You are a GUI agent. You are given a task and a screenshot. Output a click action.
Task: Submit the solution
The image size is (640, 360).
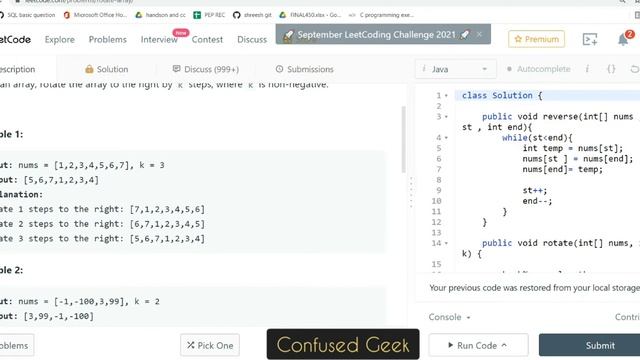pos(589,345)
